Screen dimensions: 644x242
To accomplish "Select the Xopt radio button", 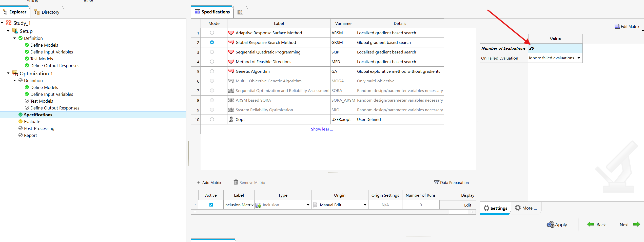I will tap(212, 119).
